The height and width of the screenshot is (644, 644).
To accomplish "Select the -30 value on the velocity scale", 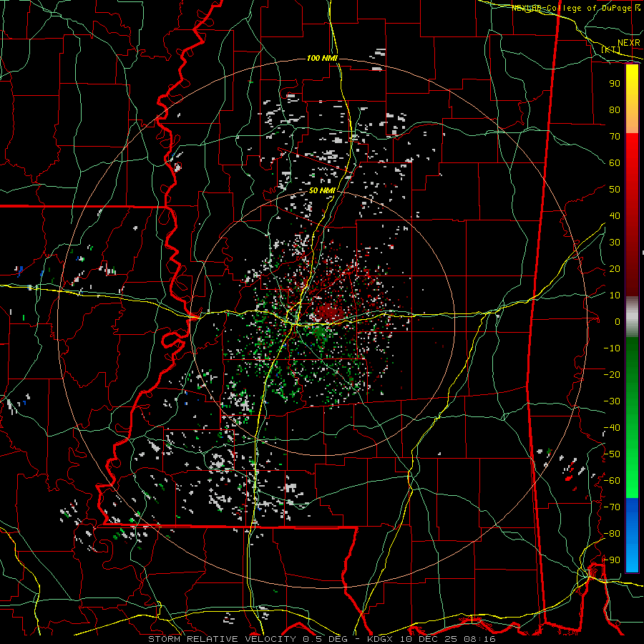I will (612, 401).
